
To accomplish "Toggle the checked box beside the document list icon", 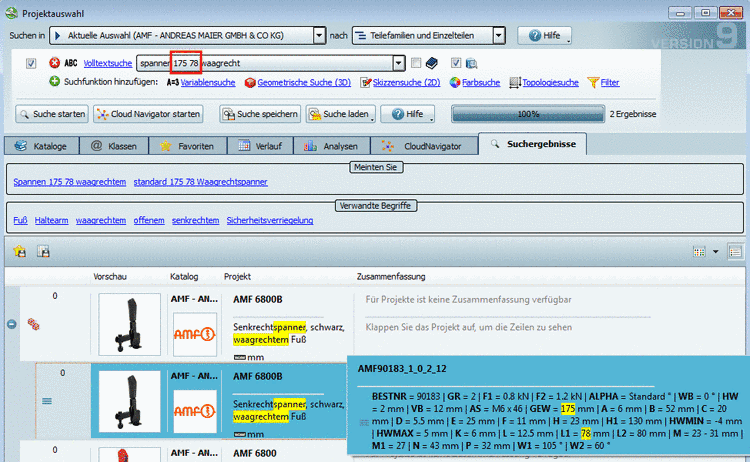I will pyautogui.click(x=456, y=63).
